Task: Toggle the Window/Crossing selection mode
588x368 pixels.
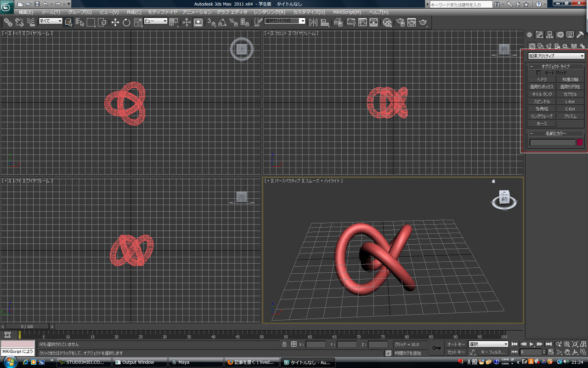Action: click(x=102, y=22)
